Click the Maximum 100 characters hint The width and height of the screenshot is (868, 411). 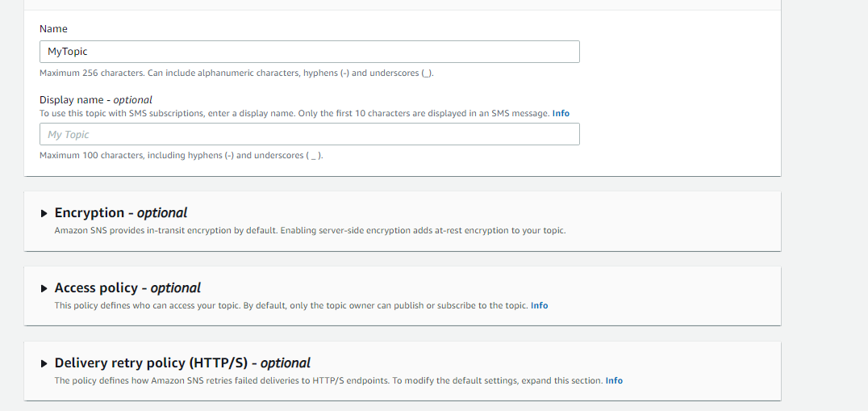tap(182, 155)
